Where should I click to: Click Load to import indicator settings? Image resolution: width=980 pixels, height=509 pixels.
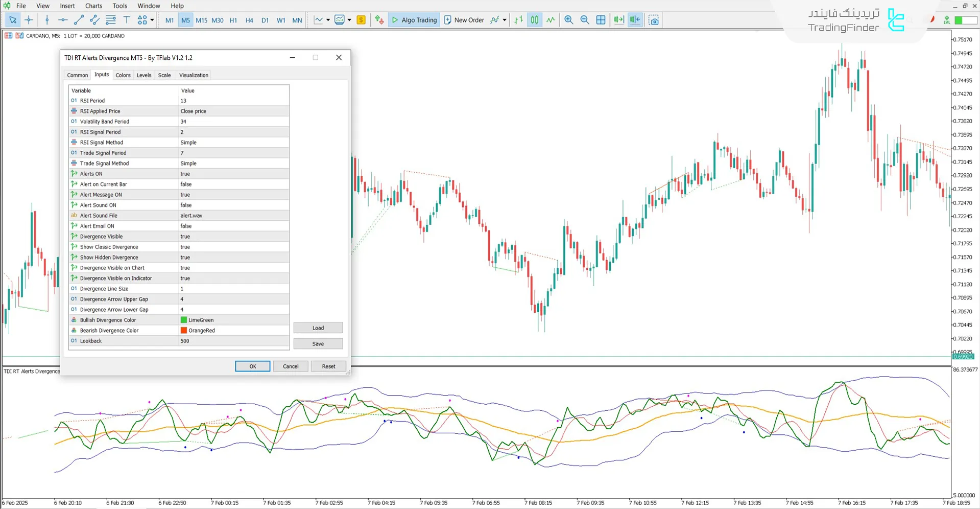click(318, 328)
